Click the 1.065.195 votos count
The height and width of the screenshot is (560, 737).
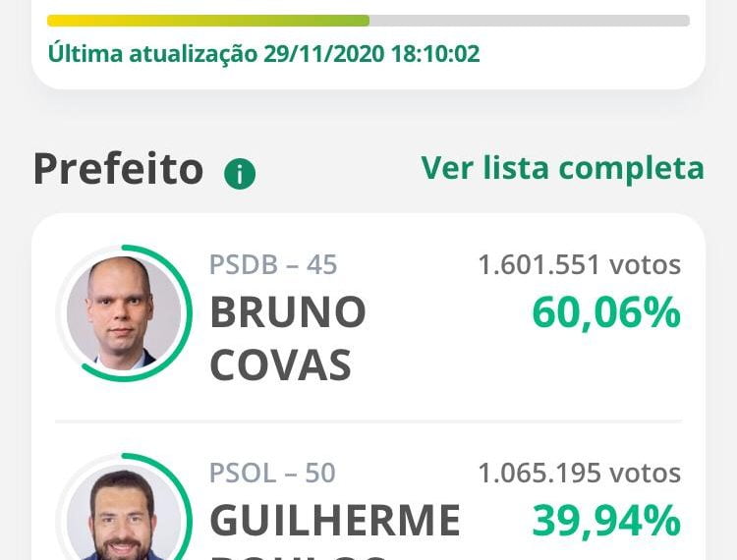(x=580, y=473)
